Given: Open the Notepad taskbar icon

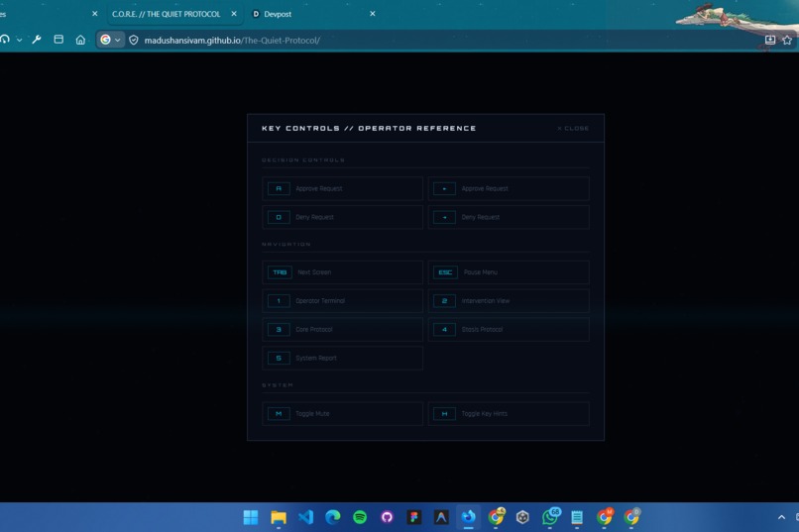Looking at the screenshot, I should (x=577, y=517).
